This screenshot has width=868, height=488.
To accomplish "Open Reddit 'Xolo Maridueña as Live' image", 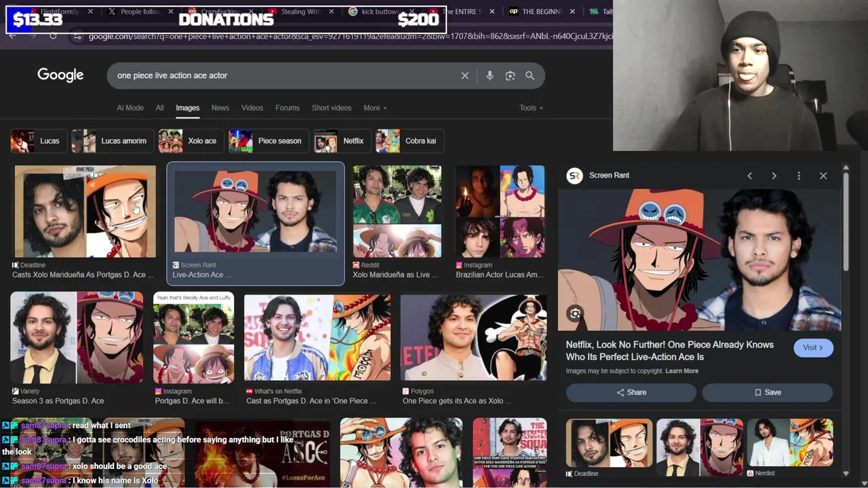I will coord(397,211).
